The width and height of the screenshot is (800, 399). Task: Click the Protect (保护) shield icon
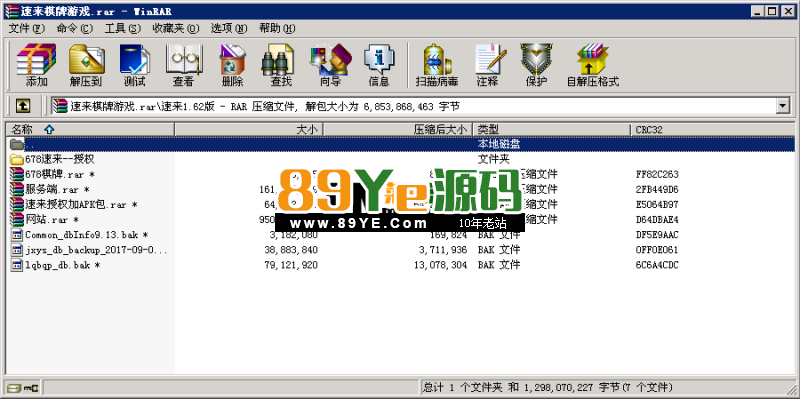pos(536,65)
